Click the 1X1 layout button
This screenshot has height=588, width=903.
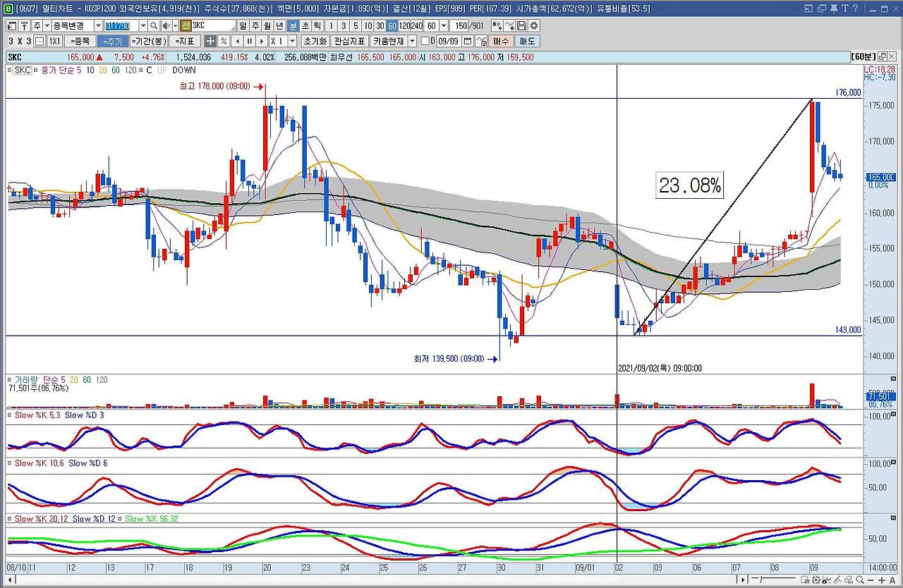tap(55, 41)
